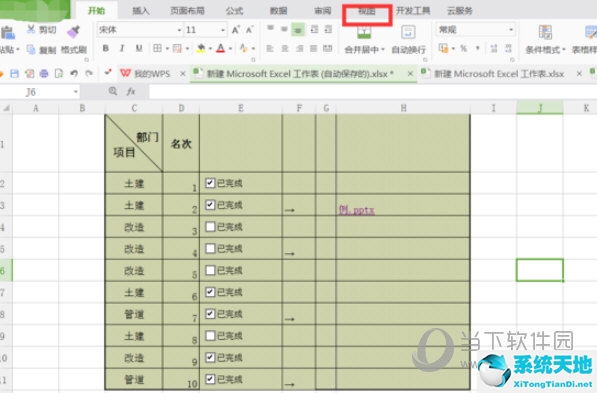The image size is (597, 393).
Task: Switch to the Insert ribbon tab
Action: click(x=140, y=11)
